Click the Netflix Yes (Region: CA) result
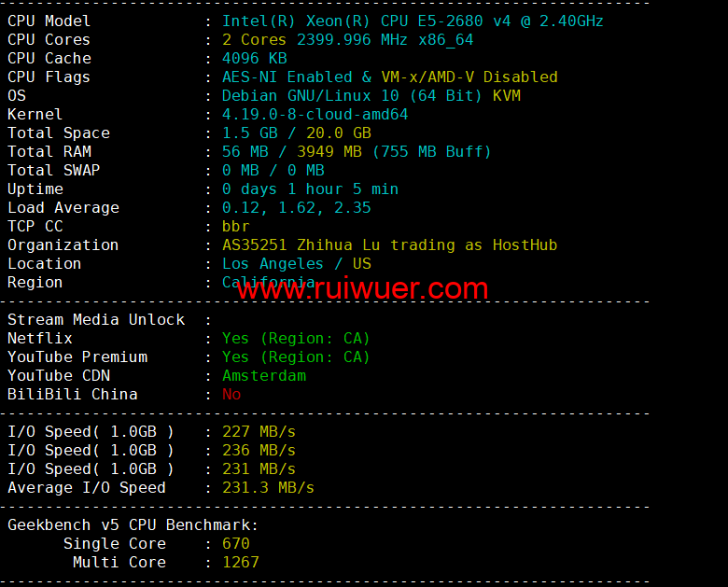Viewport: 728px width, 587px height. click(x=296, y=339)
